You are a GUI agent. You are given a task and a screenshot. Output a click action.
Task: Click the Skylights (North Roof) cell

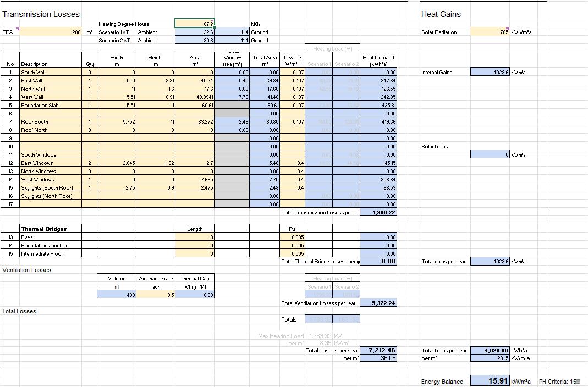tap(51, 196)
